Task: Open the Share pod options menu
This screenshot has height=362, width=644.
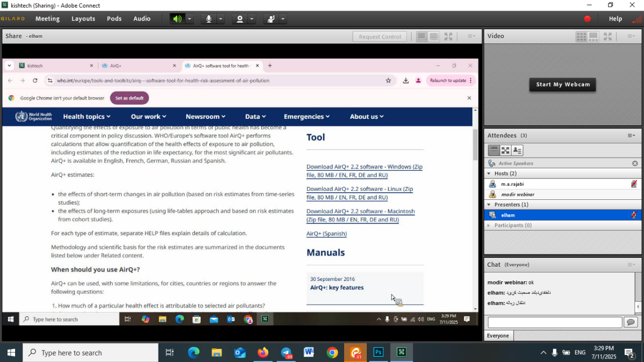Action: pos(471,36)
